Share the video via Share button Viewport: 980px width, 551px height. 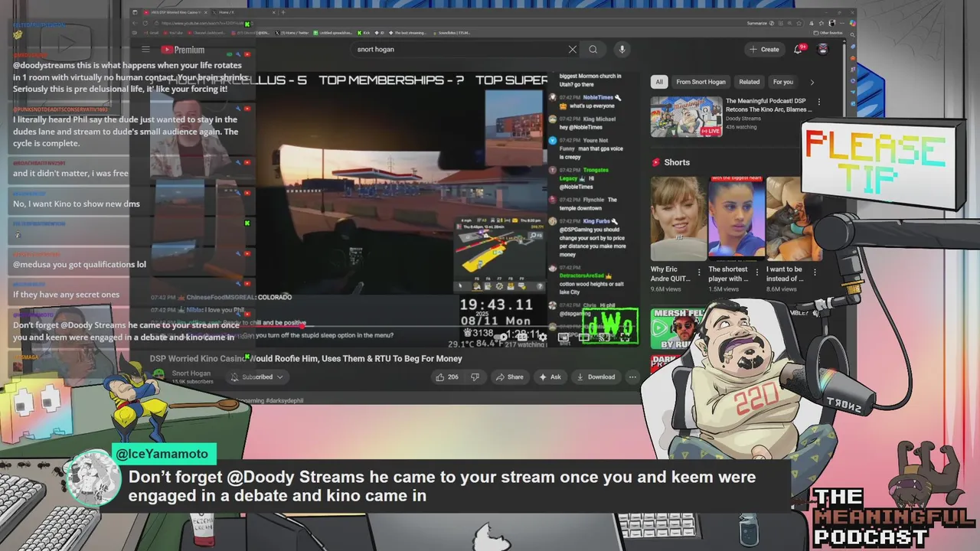pyautogui.click(x=509, y=377)
